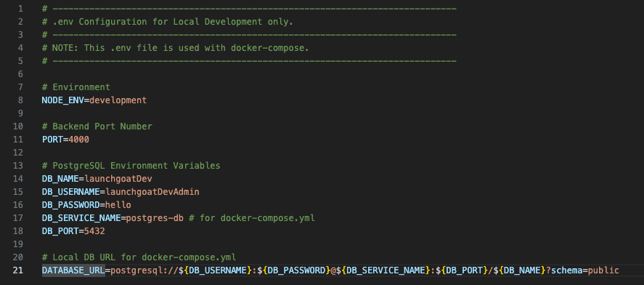Click the highlighted DATABASE_URL variable
This screenshot has width=644, height=285.
(73, 270)
